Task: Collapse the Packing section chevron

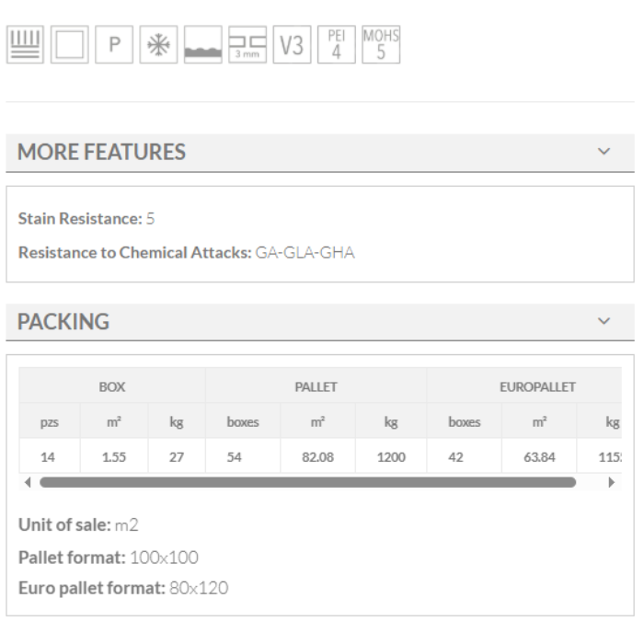Action: (604, 321)
